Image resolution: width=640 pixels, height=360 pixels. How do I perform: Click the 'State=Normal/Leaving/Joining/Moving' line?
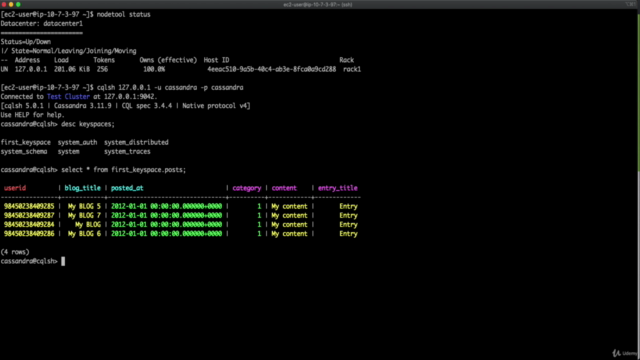73,51
